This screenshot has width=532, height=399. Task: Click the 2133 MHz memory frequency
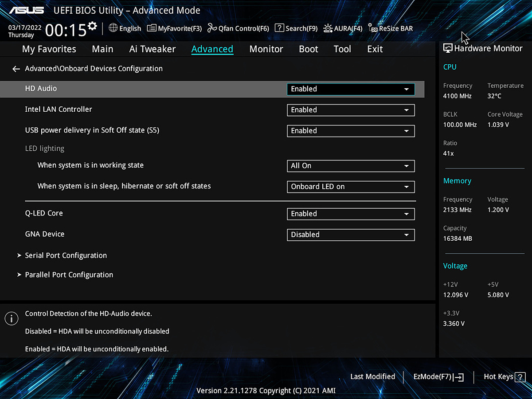[x=458, y=210]
